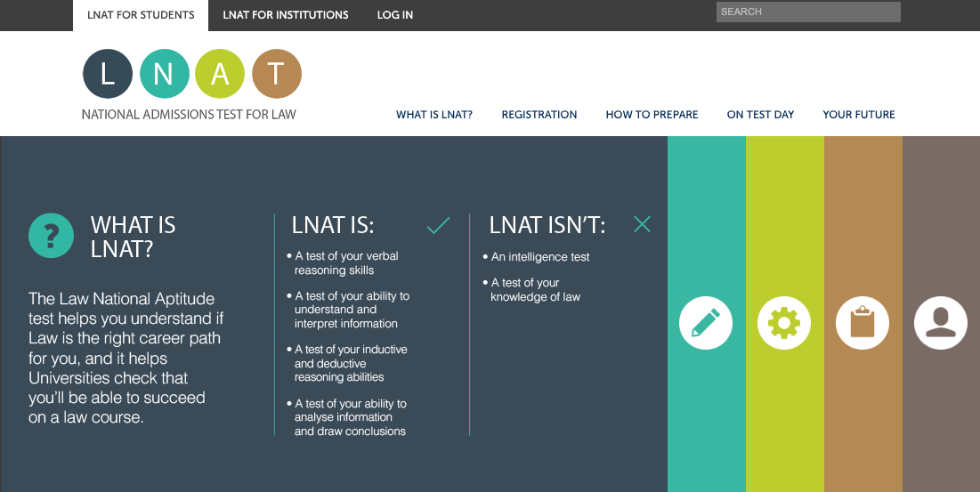
Task: Click 'An intelligence test' bullet
Action: click(536, 256)
